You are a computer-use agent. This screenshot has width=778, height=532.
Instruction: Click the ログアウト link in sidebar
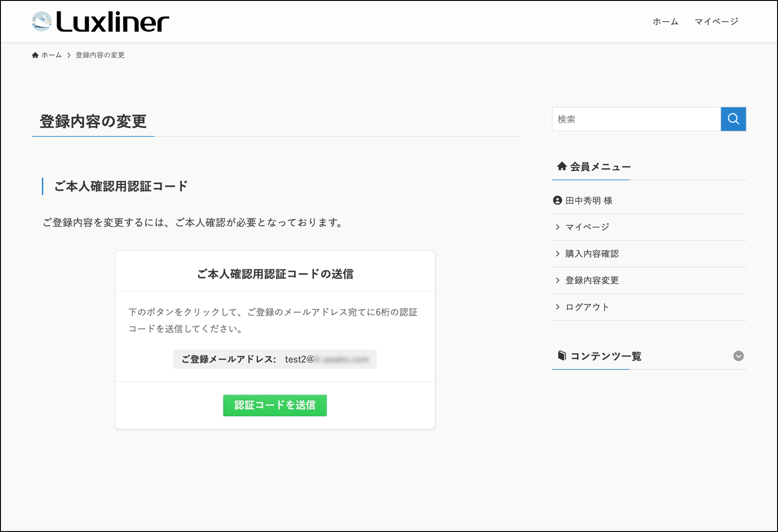[x=587, y=307]
